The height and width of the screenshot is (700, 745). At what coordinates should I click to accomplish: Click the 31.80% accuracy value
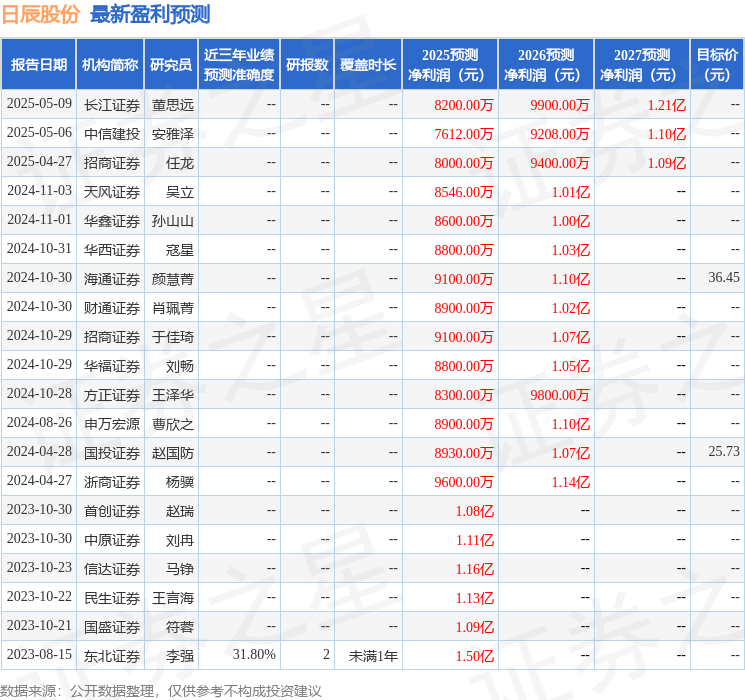[254, 656]
